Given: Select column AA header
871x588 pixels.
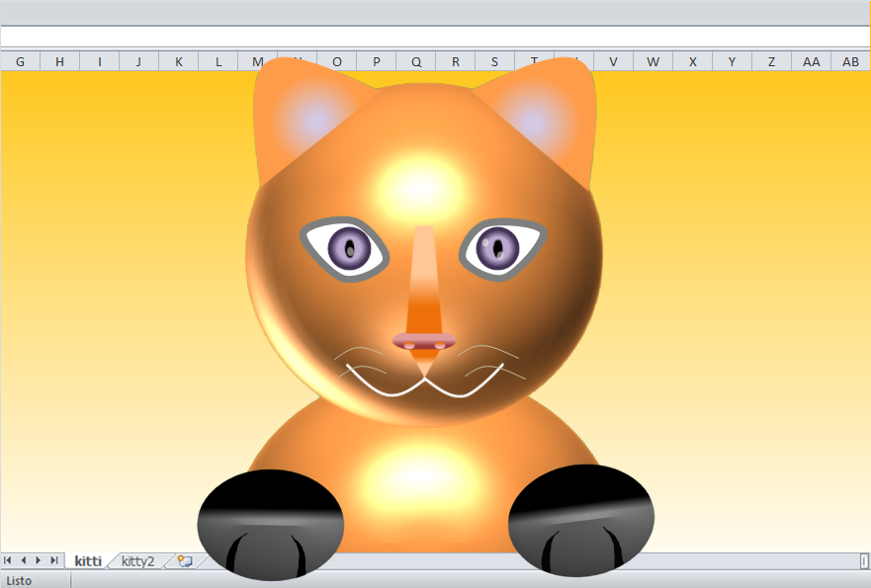Looking at the screenshot, I should click(811, 61).
